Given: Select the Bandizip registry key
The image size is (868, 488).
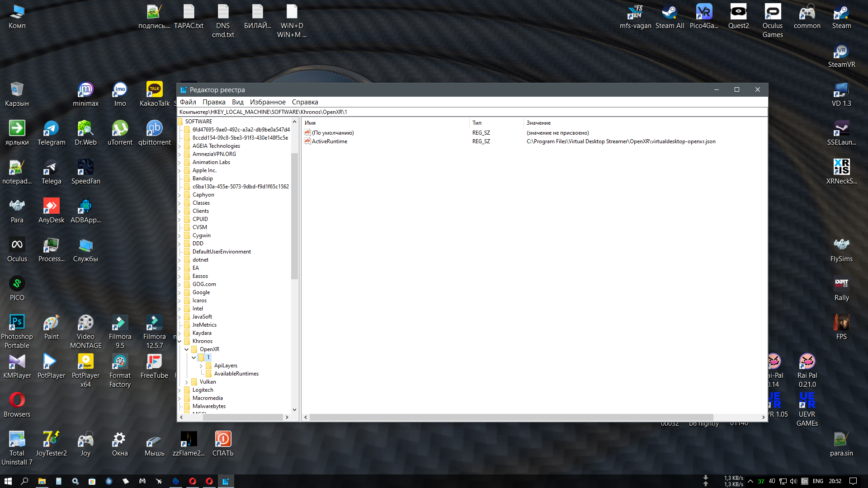Looking at the screenshot, I should (203, 178).
